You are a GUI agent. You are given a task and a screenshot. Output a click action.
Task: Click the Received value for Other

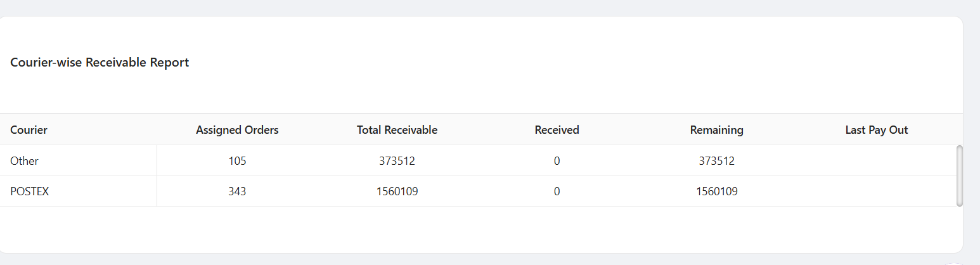coord(557,161)
